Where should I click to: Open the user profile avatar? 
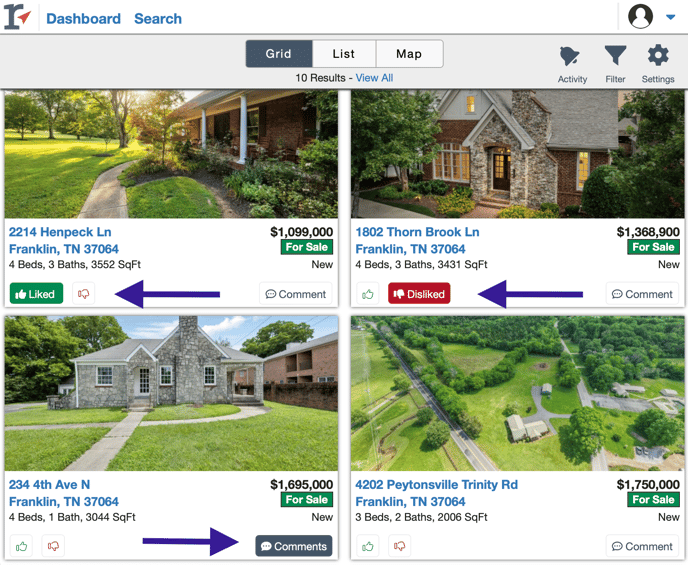click(x=640, y=16)
